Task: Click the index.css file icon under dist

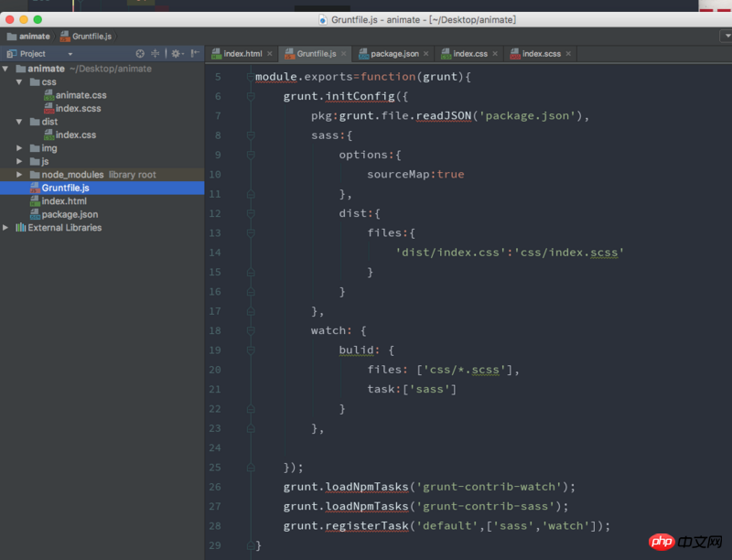Action: tap(49, 135)
